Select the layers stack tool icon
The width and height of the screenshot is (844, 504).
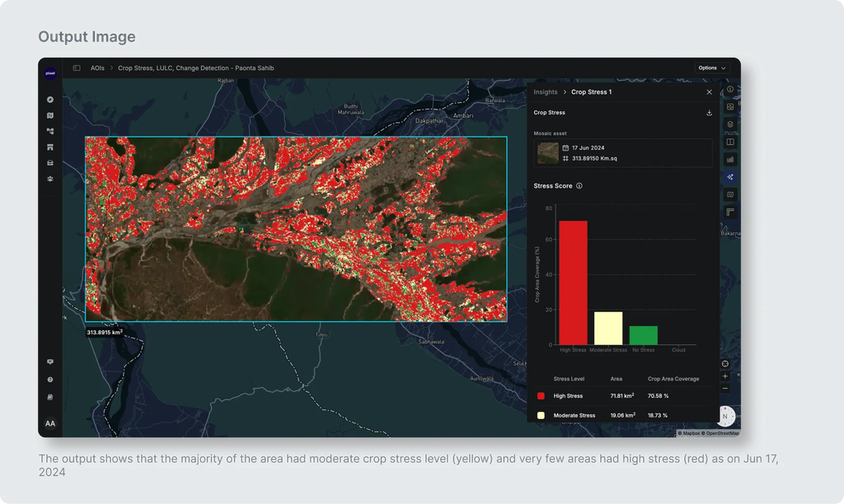[x=730, y=124]
